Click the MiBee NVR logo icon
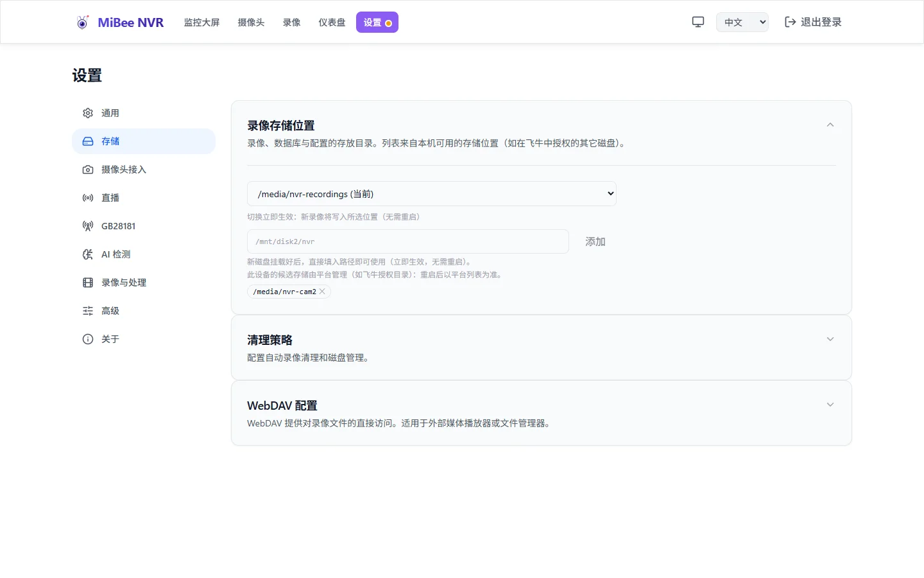Viewport: 924px width, 578px height. coord(82,22)
